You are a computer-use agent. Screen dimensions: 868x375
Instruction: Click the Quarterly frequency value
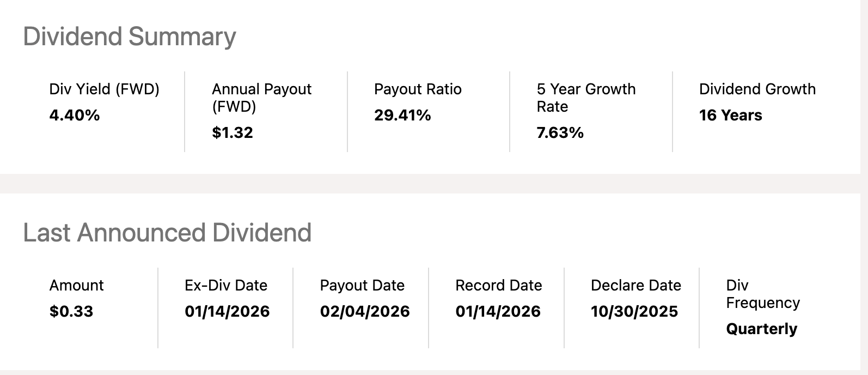coord(761,329)
